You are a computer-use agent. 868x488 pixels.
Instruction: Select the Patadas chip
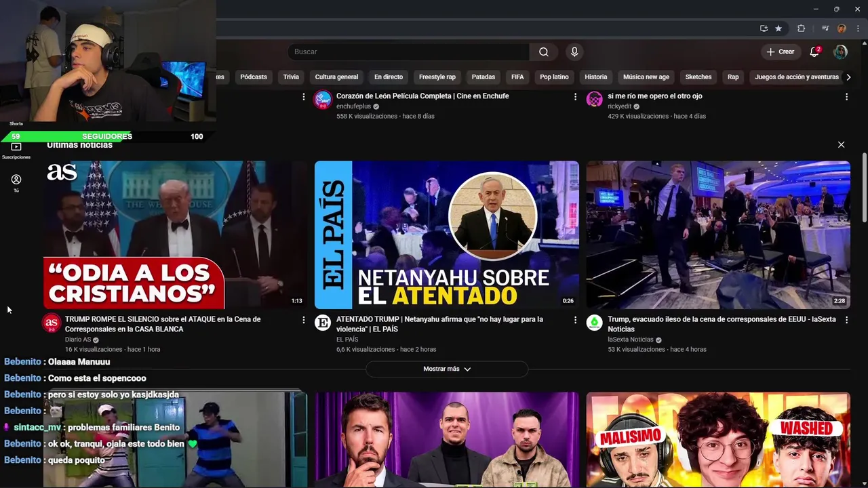484,77
